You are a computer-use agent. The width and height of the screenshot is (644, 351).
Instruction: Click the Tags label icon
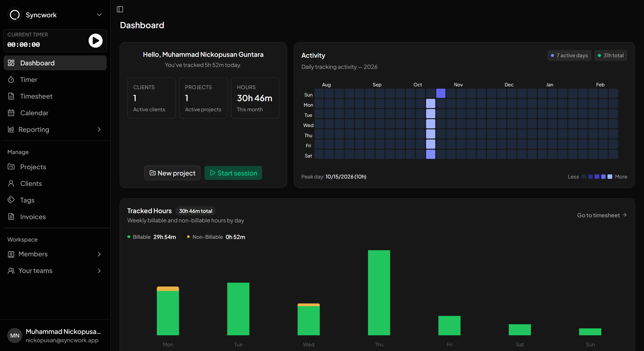click(11, 200)
